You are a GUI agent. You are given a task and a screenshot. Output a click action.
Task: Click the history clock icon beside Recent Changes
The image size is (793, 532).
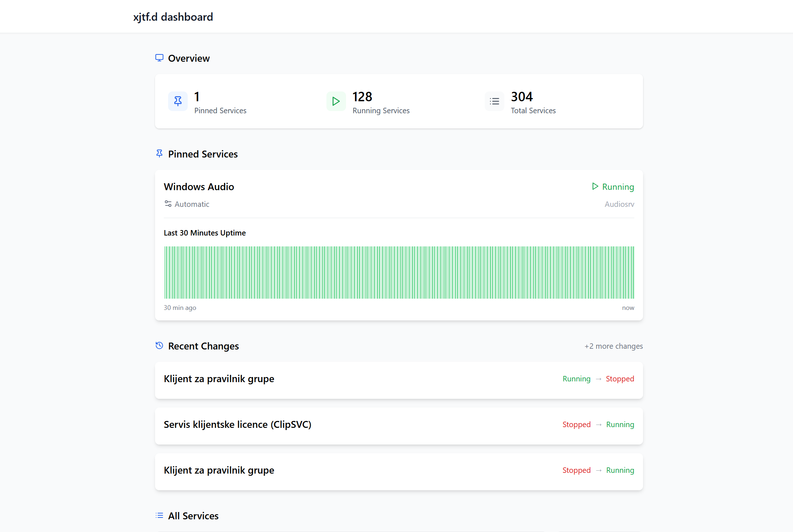coord(159,345)
